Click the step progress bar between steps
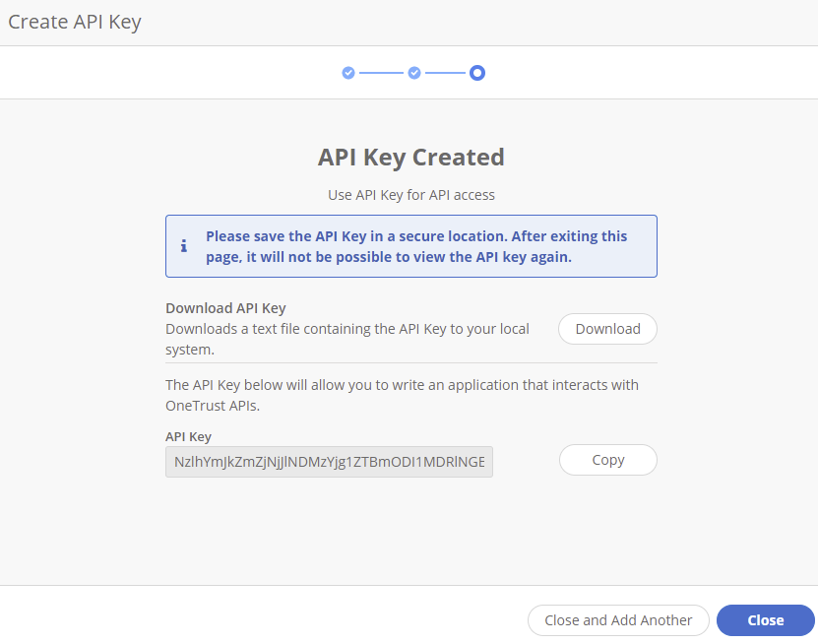Viewport: 818px width, 644px height. pos(380,72)
